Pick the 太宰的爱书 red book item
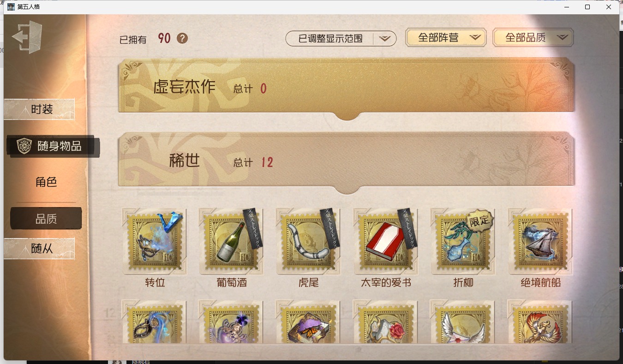This screenshot has width=623, height=364. (386, 241)
